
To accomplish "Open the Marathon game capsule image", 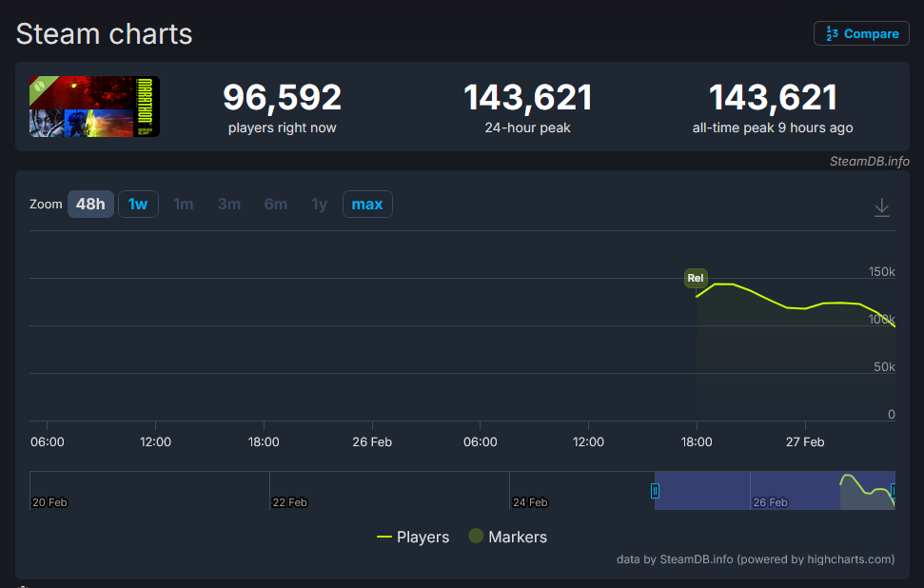I will click(94, 107).
